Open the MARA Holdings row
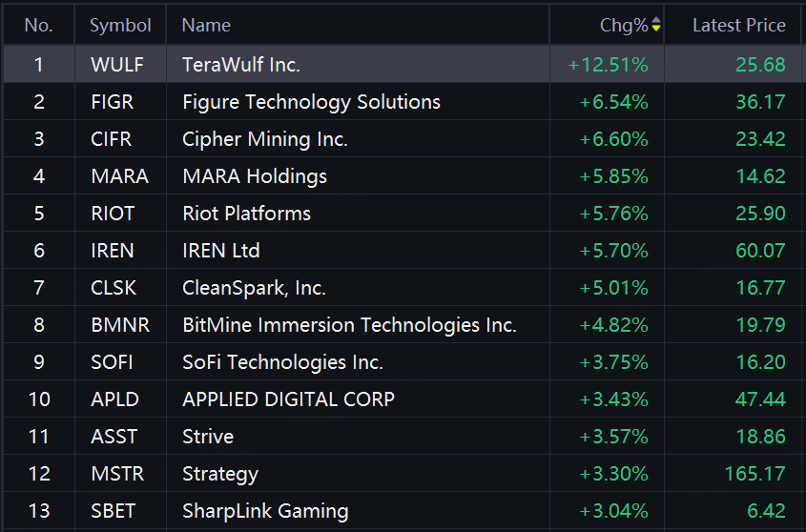The image size is (806, 532). (x=403, y=176)
